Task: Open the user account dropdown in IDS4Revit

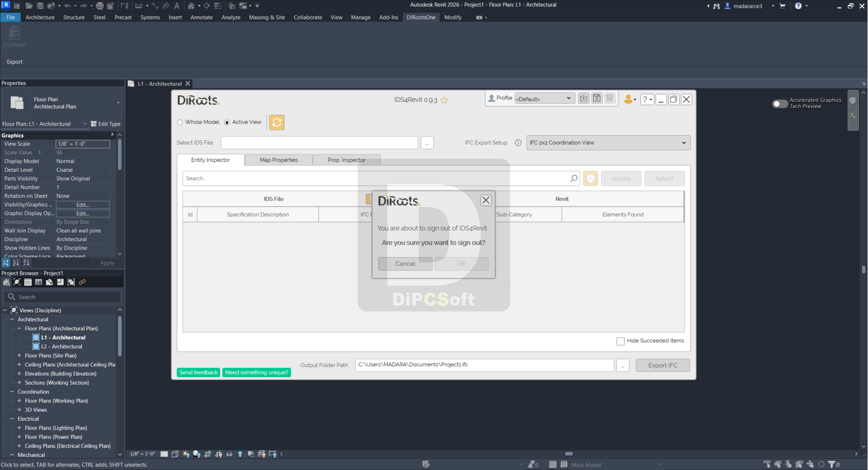Action: 630,99
